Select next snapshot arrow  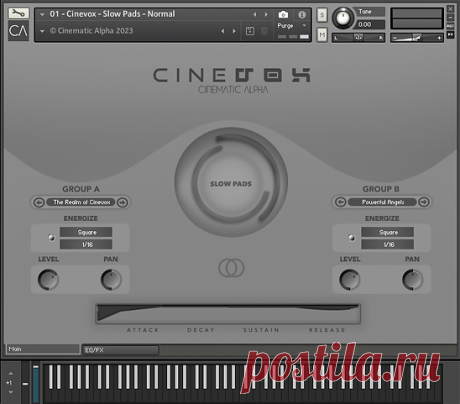[x=234, y=31]
